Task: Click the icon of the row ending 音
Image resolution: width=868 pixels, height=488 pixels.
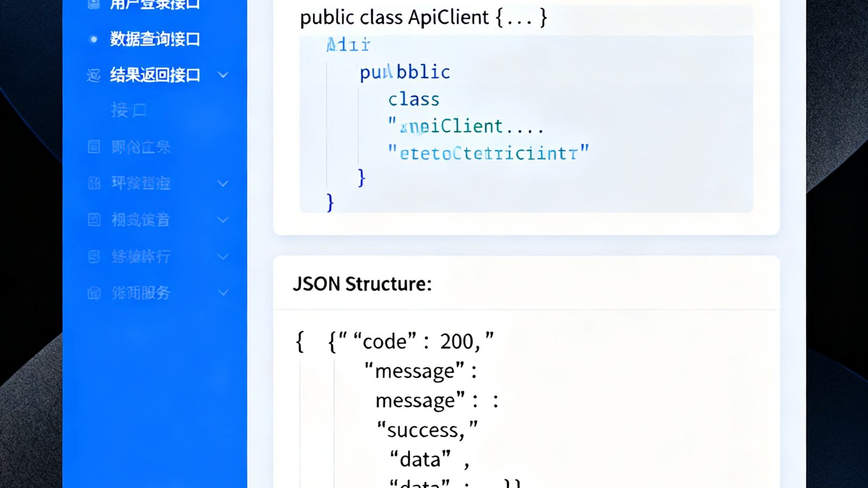Action: click(94, 220)
